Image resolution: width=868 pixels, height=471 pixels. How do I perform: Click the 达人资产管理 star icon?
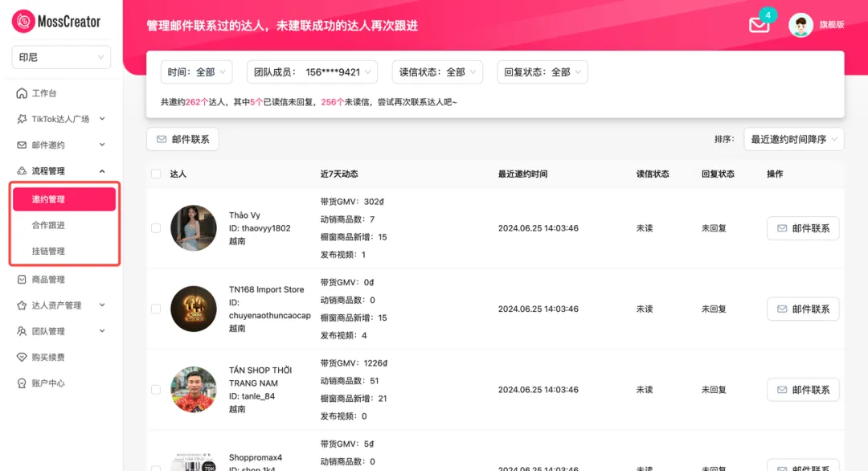click(22, 305)
